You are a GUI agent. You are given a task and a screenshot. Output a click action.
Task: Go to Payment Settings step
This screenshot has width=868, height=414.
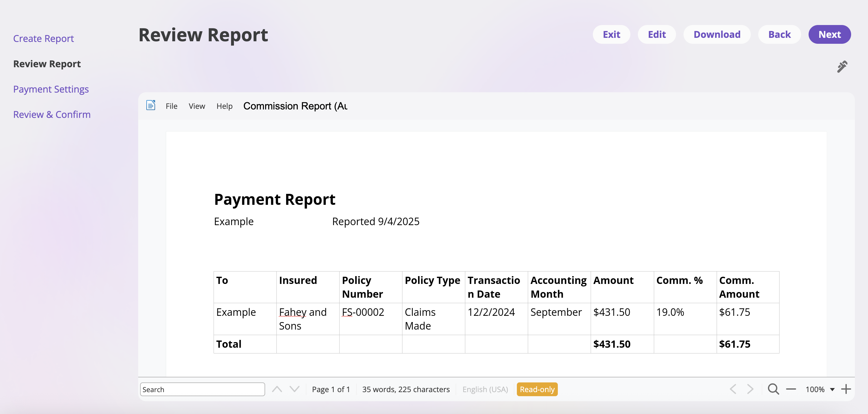pyautogui.click(x=51, y=89)
